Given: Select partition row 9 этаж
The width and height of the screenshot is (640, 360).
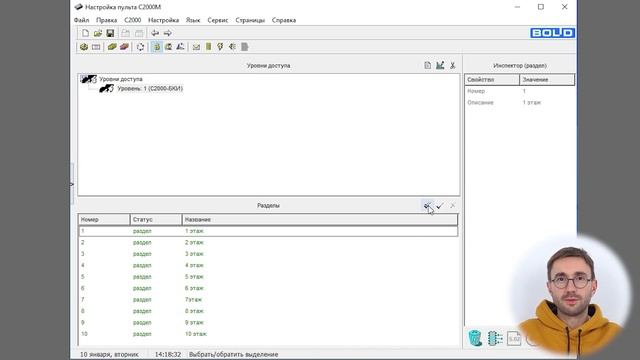Looking at the screenshot, I should (268, 322).
